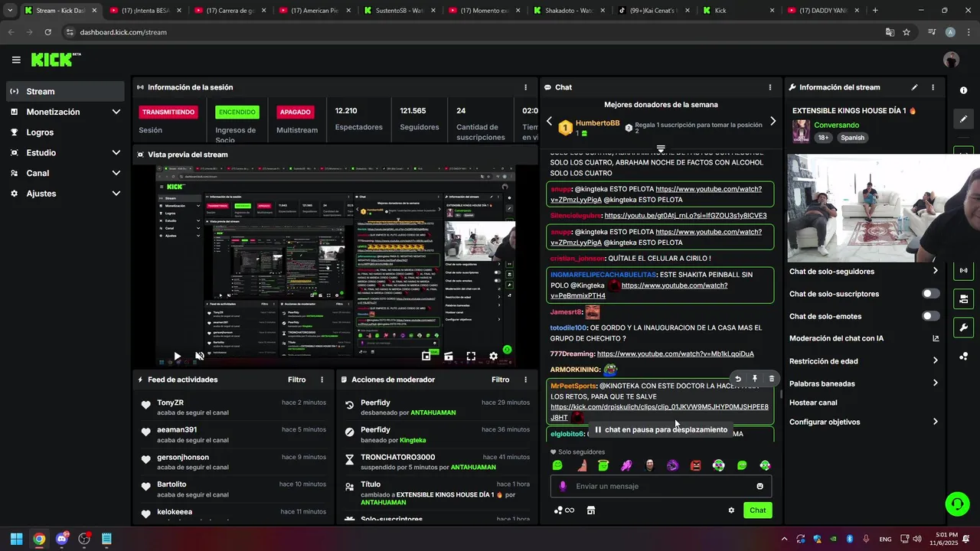Open Acciones de moderador three-dot menu
980x551 pixels.
tap(525, 380)
